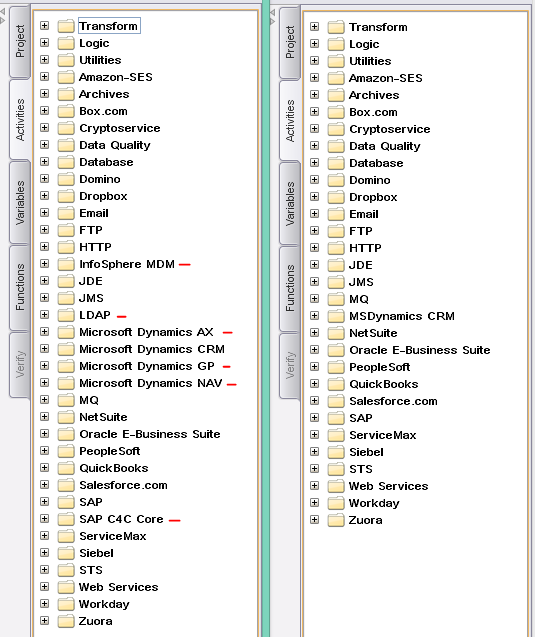The height and width of the screenshot is (637, 535).
Task: Click the InfoSphere MDM folder icon
Action: (66, 264)
